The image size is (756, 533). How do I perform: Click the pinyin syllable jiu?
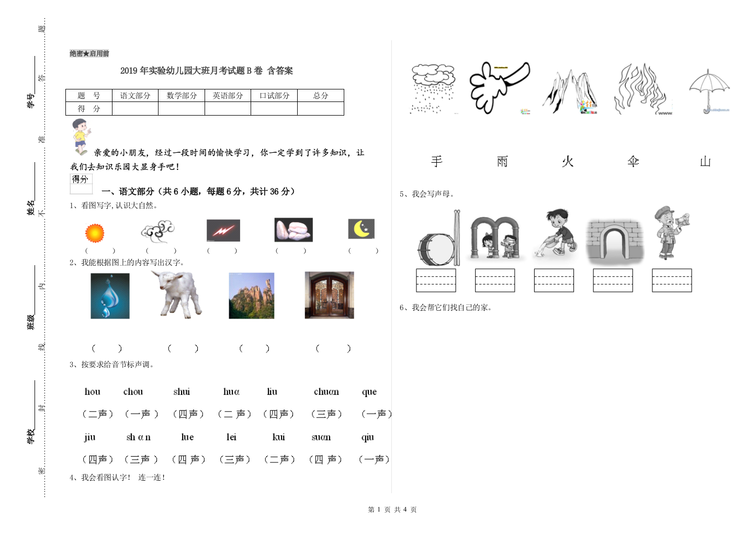(x=90, y=437)
